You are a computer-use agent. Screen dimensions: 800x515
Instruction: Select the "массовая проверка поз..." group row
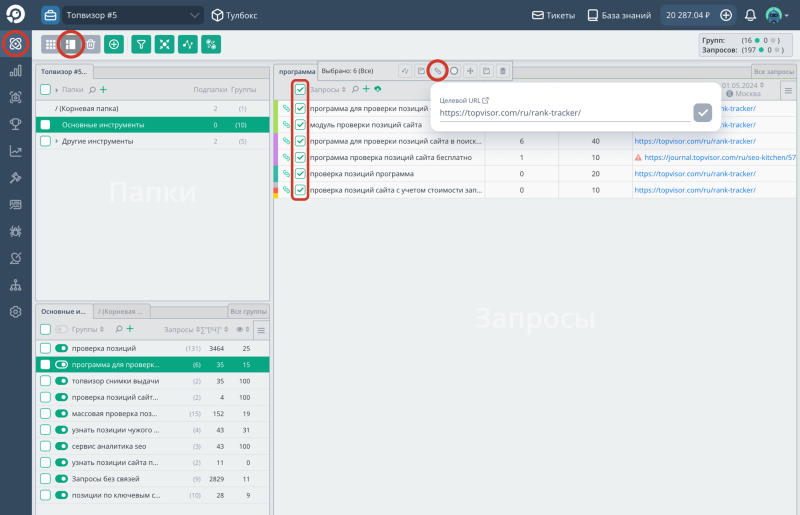point(153,413)
